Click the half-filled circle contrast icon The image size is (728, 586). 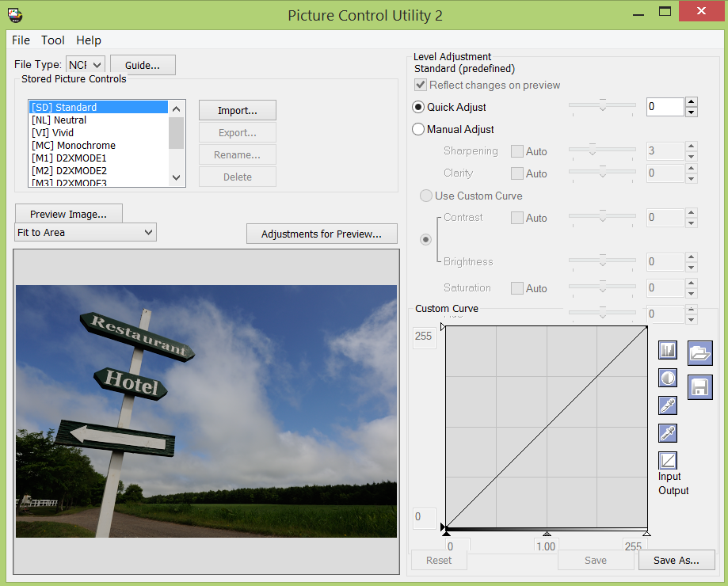tap(668, 378)
